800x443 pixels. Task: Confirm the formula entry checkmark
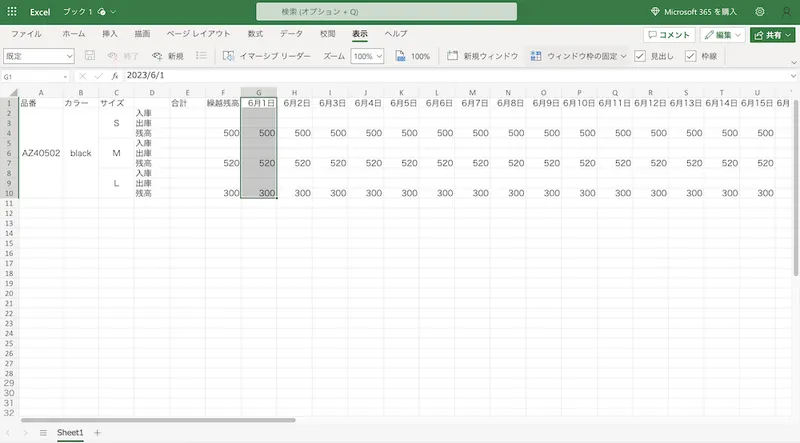(99, 76)
